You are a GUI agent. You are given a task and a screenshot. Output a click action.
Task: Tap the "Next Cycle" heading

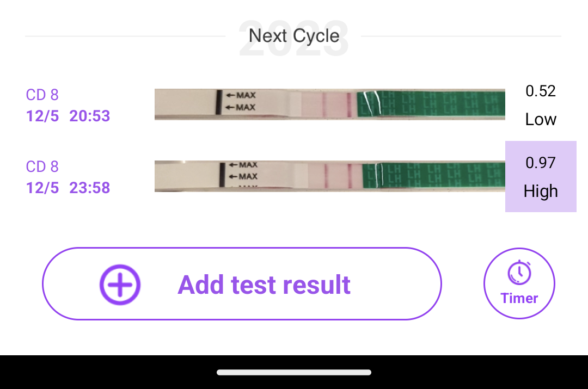(x=294, y=36)
